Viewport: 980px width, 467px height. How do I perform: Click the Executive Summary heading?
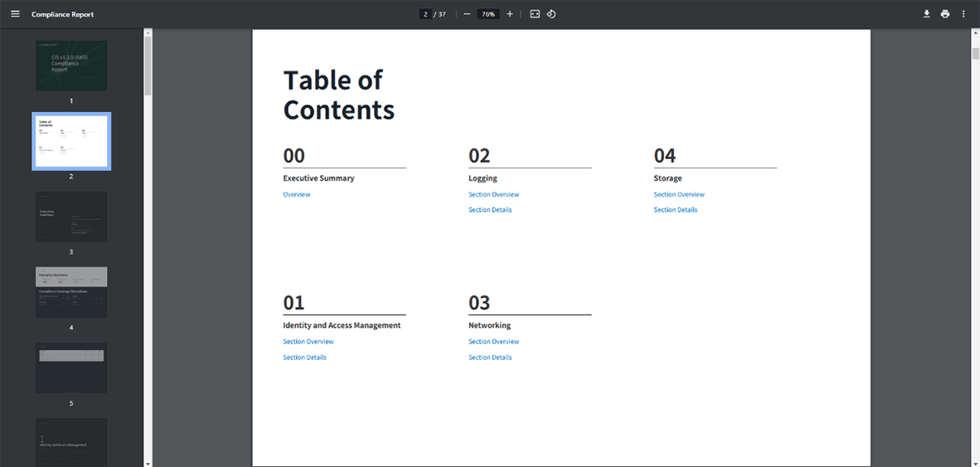pyautogui.click(x=318, y=178)
